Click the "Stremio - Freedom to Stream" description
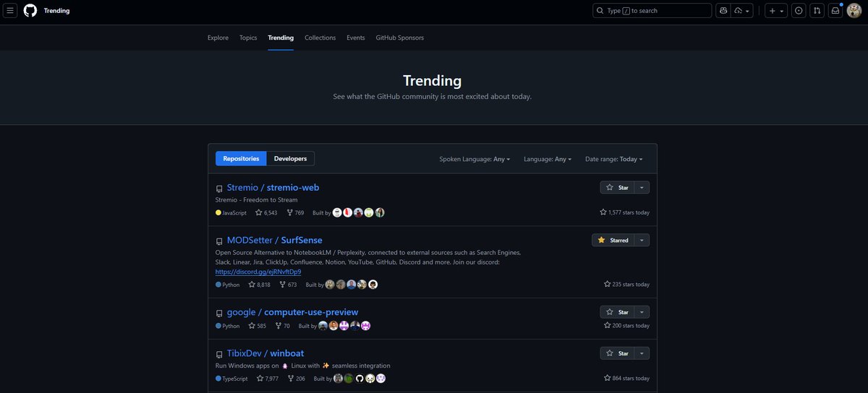The image size is (868, 393). coord(257,200)
